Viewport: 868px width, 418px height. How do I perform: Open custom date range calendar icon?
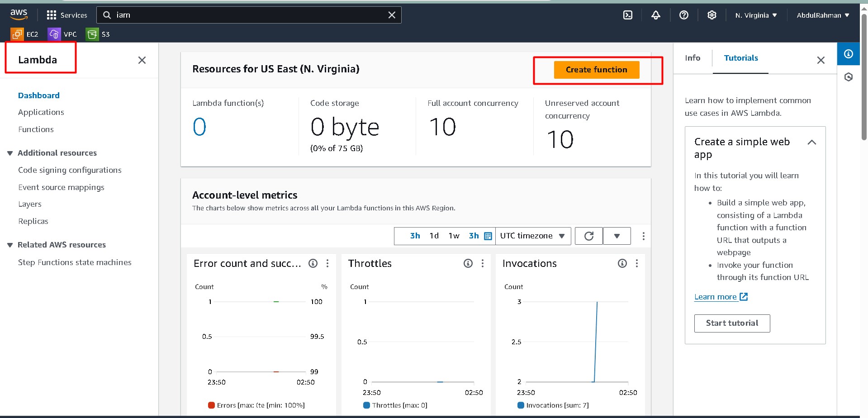[488, 236]
